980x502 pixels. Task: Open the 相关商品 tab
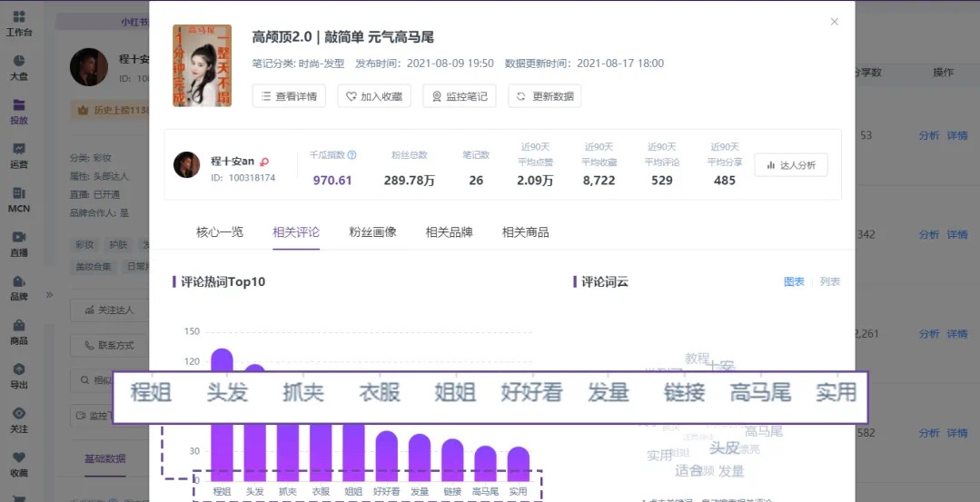click(x=526, y=232)
